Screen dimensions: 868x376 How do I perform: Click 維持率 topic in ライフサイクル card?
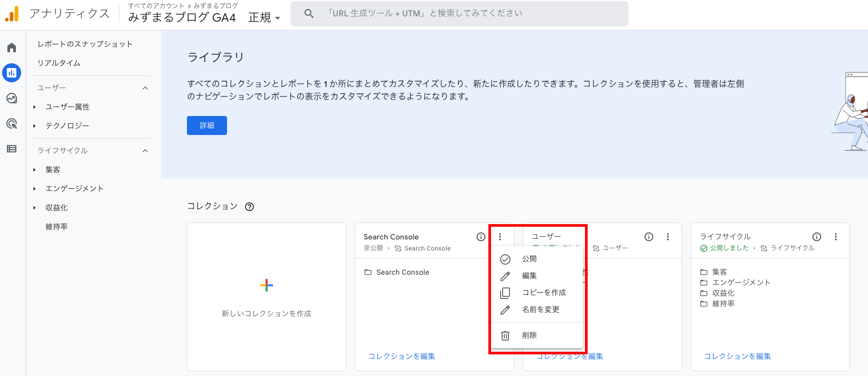point(723,304)
